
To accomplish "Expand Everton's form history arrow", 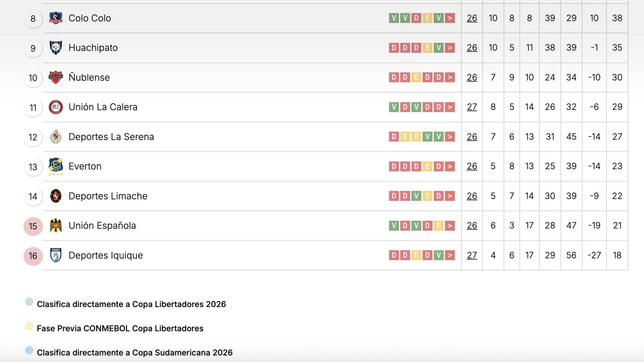I will coord(450,166).
